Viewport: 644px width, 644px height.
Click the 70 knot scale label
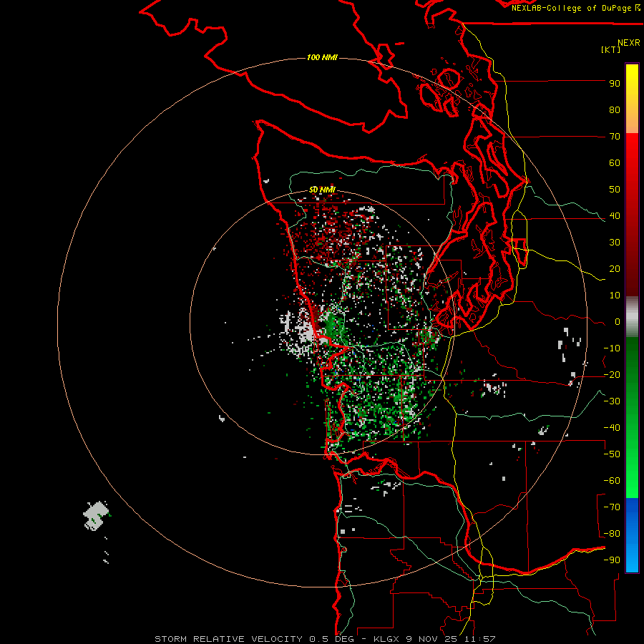615,137
